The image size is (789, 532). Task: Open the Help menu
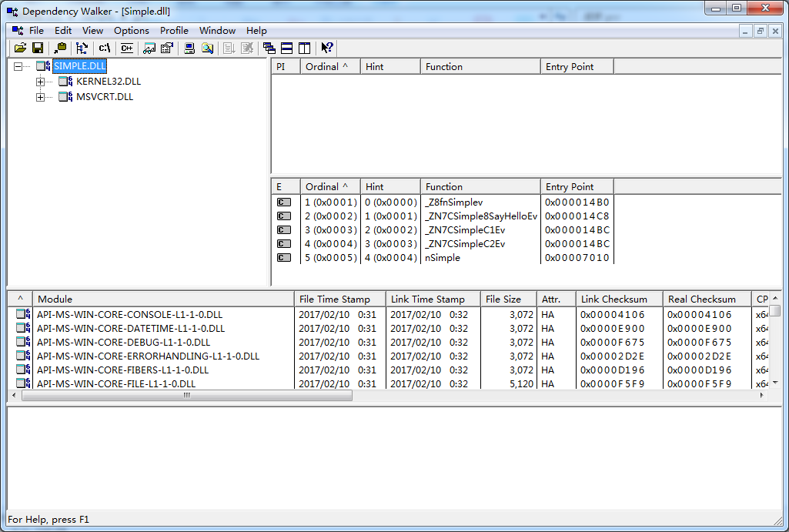[256, 31]
